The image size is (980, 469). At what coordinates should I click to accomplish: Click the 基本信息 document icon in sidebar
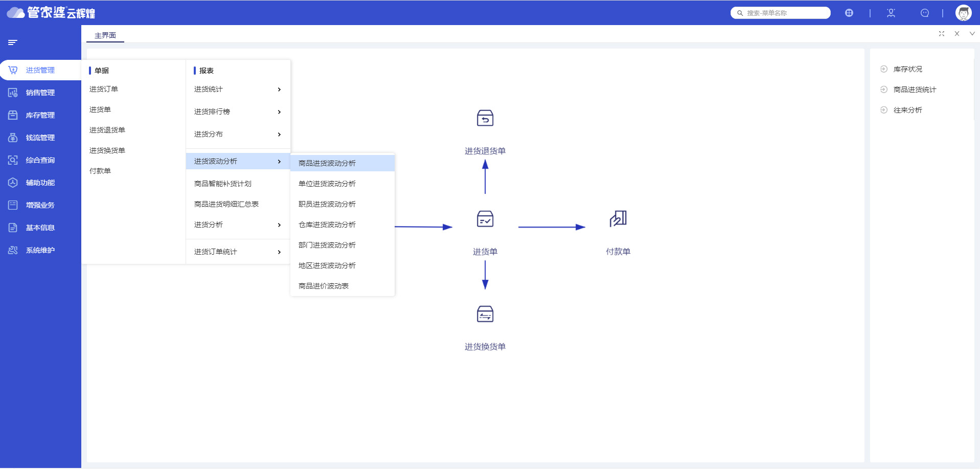coord(13,228)
